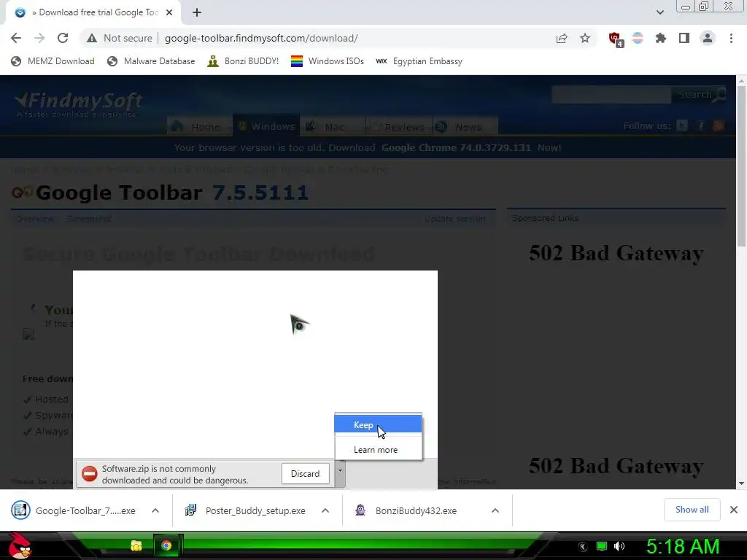Open the RSS feed follow icon
The width and height of the screenshot is (747, 560).
click(719, 125)
